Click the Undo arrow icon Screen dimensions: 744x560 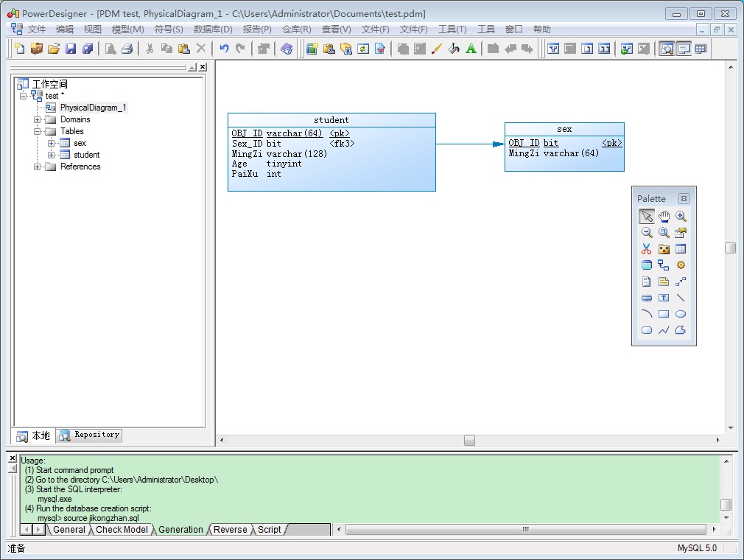(x=224, y=49)
